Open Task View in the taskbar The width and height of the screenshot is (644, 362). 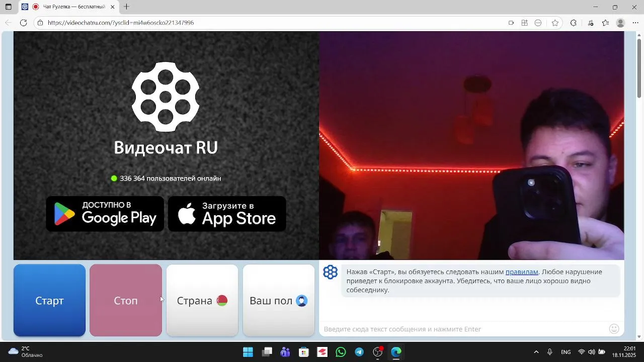click(x=267, y=352)
